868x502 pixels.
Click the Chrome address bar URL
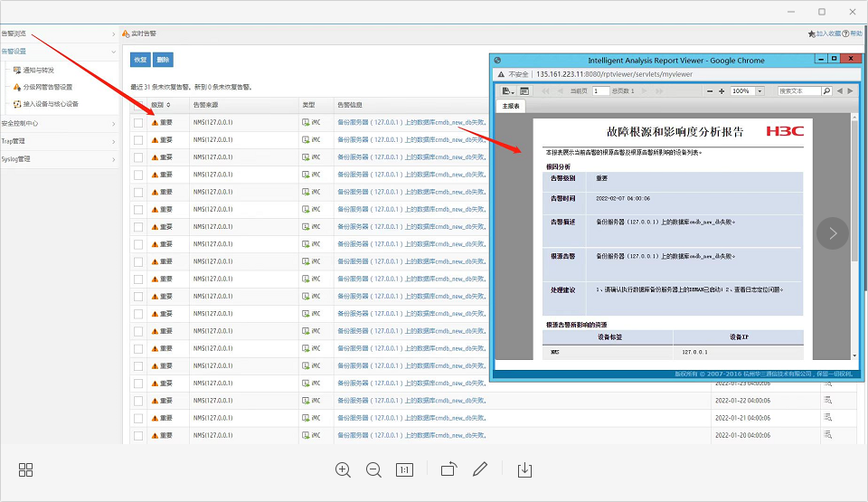click(614, 74)
